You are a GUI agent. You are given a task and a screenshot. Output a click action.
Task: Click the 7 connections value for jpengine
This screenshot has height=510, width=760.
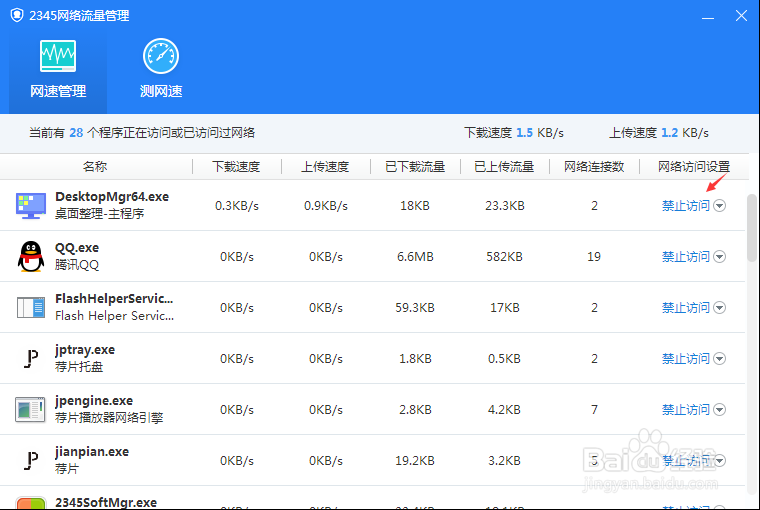(594, 410)
